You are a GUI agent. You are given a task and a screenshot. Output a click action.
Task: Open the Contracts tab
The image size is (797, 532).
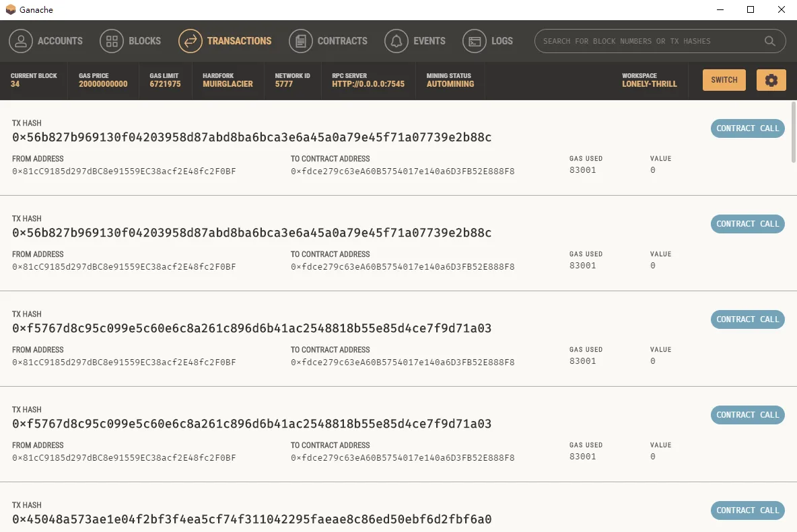pos(342,41)
